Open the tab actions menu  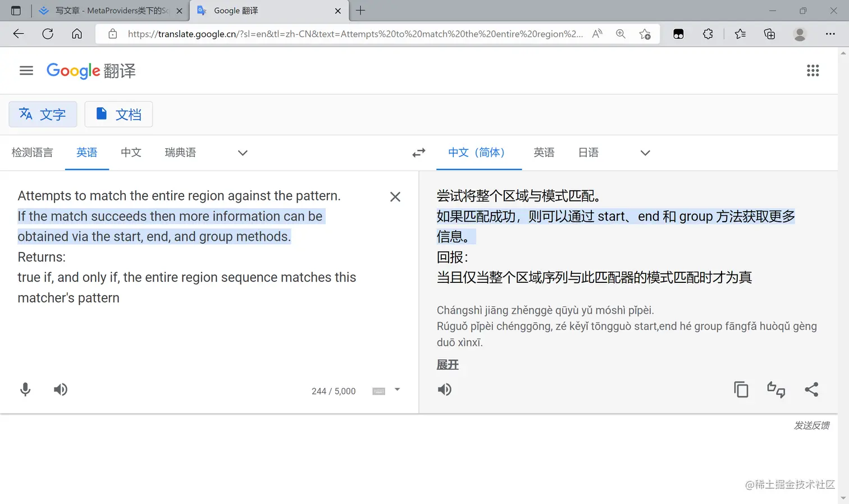coord(16,11)
